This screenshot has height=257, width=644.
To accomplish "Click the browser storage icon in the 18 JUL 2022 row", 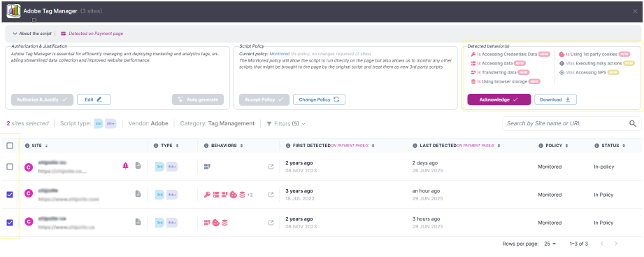I will [x=243, y=195].
